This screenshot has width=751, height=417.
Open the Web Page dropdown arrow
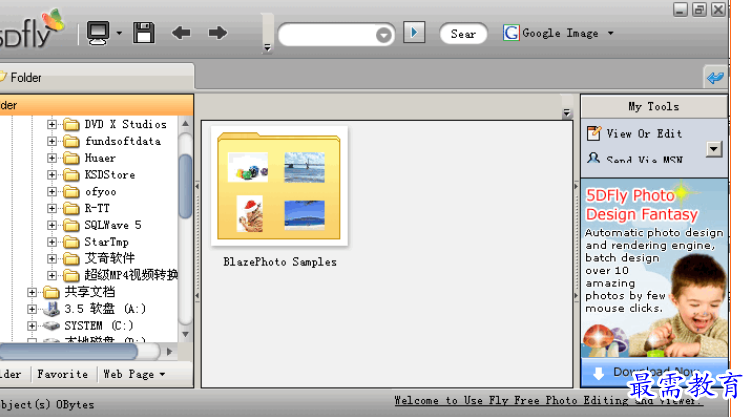pos(162,374)
